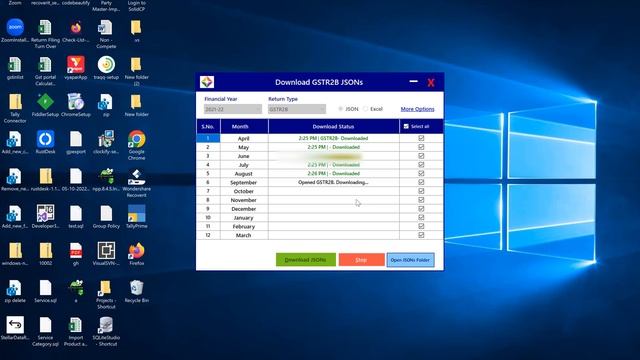Toggle the June row checkbox
Screen dimensions: 640x360
click(x=421, y=156)
